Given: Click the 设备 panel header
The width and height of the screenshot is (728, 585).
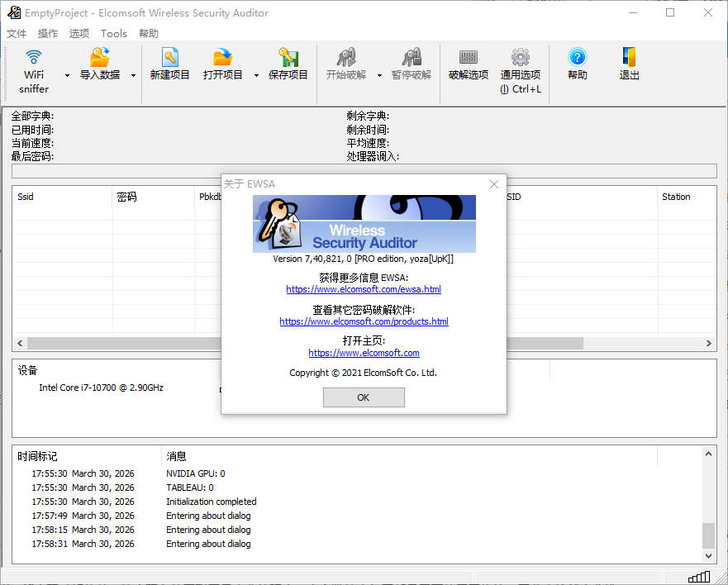Looking at the screenshot, I should [x=28, y=370].
